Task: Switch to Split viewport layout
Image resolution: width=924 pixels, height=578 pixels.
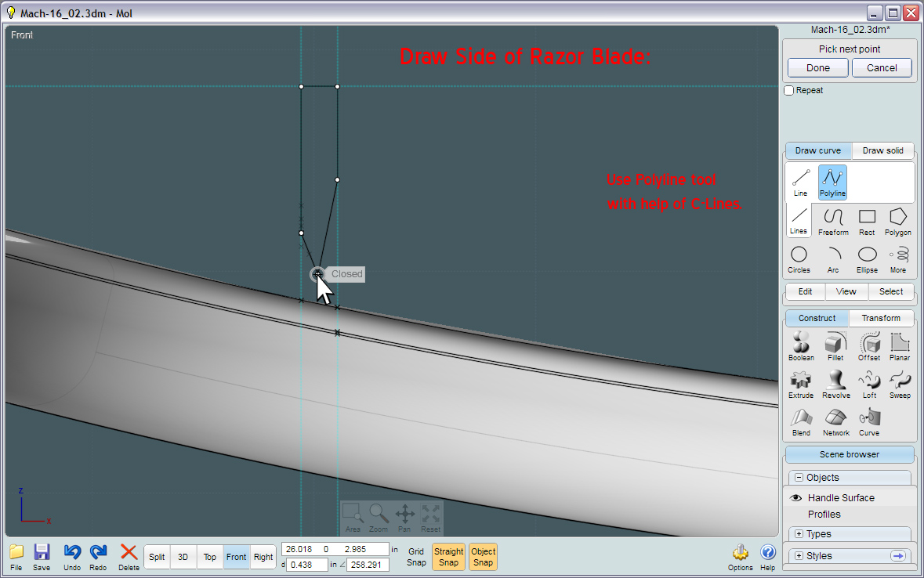Action: coord(157,557)
